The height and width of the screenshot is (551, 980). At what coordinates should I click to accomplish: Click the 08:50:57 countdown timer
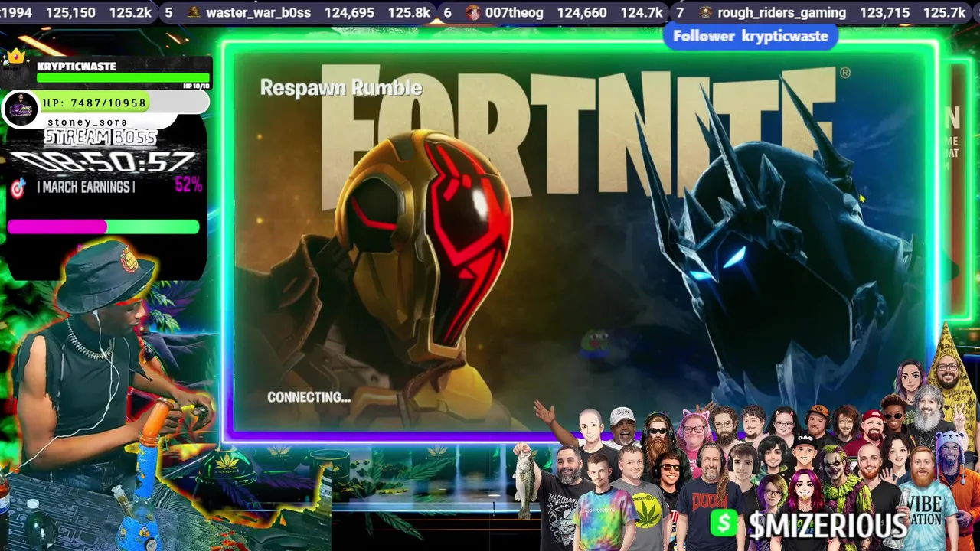coord(102,162)
